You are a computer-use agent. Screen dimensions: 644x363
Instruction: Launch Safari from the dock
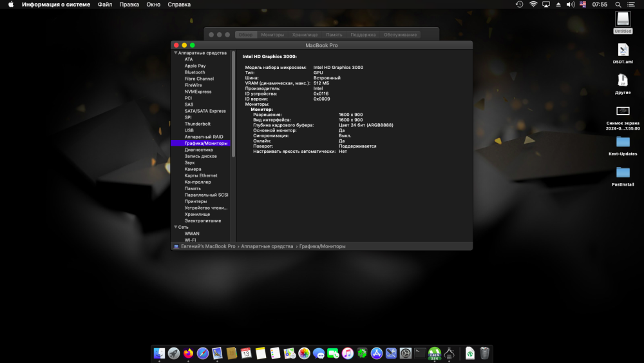203,353
